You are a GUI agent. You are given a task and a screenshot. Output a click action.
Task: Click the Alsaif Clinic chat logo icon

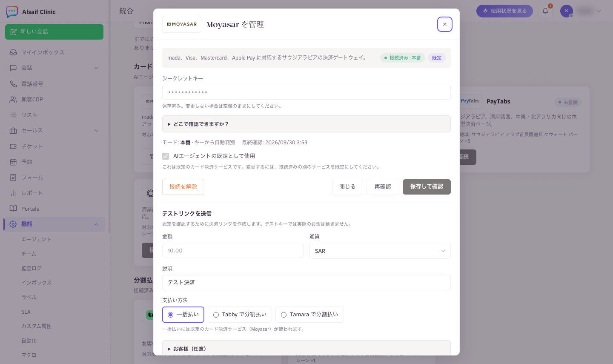click(x=12, y=11)
